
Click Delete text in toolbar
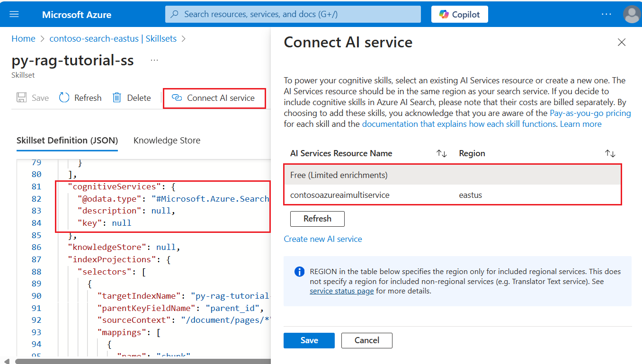point(139,98)
